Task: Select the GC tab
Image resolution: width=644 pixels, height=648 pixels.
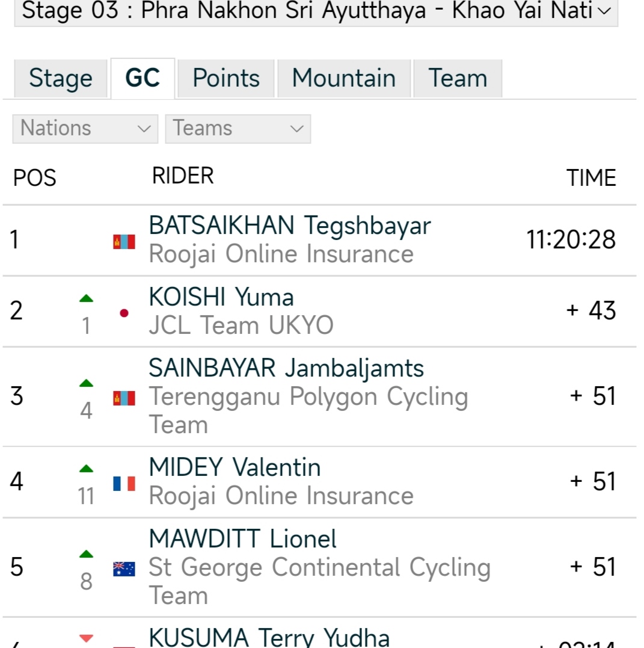Action: tap(143, 79)
